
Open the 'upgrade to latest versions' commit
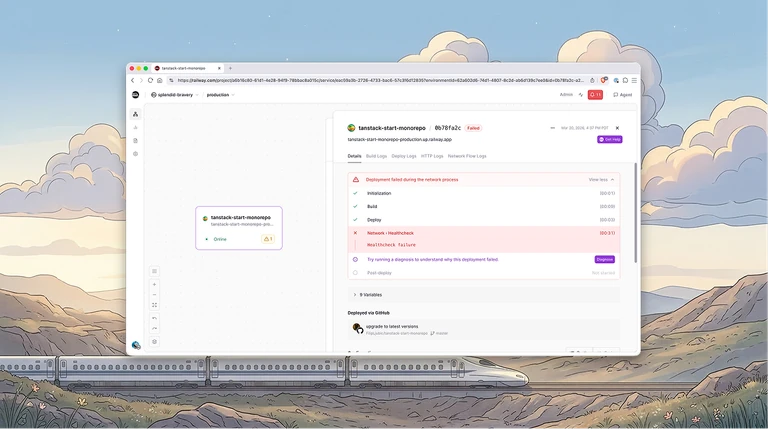[x=392, y=326]
